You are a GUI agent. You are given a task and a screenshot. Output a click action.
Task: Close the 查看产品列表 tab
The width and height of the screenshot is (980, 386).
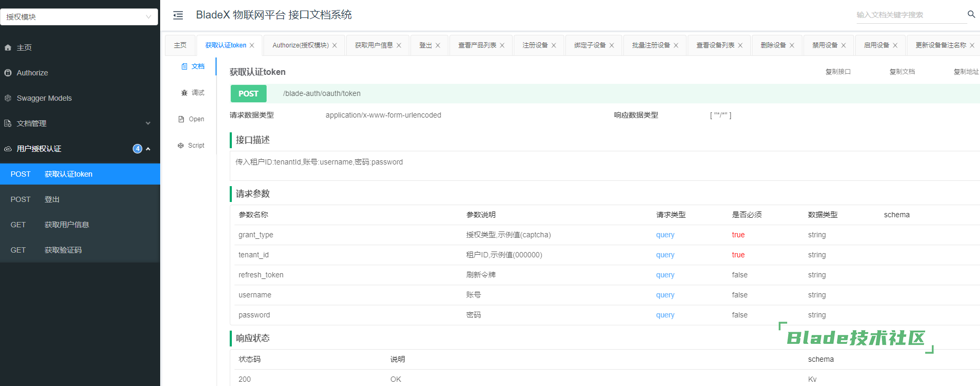(x=502, y=45)
